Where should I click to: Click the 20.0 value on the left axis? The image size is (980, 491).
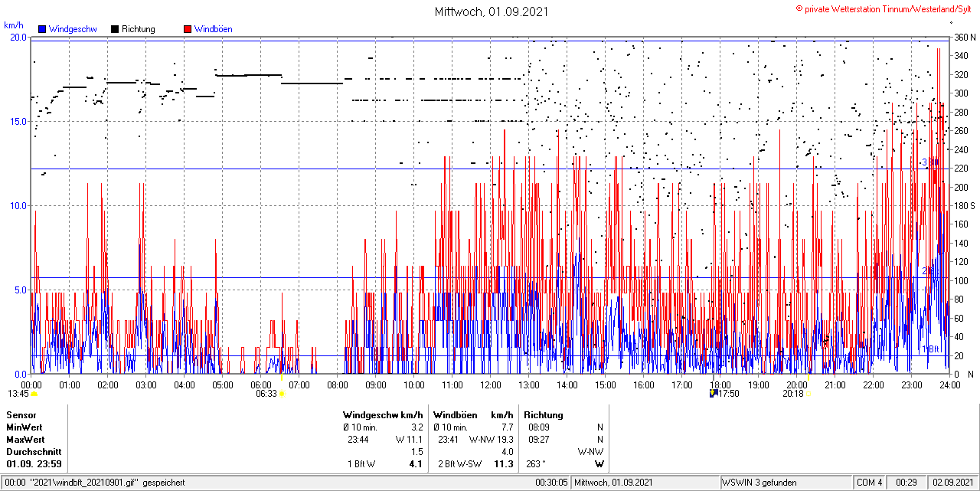[18, 37]
